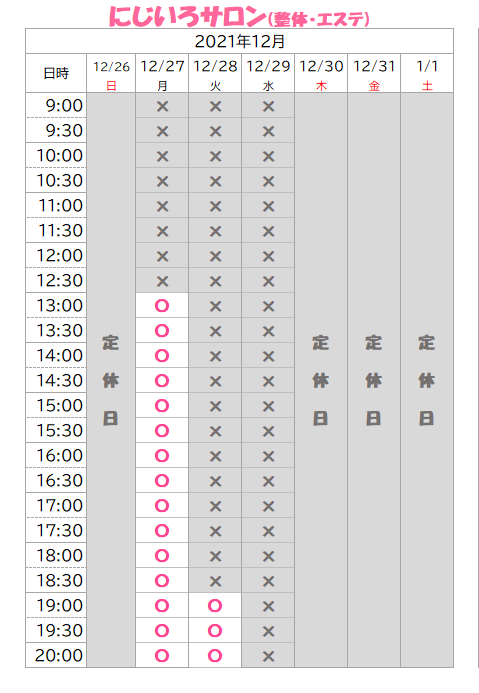
Task: Choose the 17:30 open circle on 12/27
Action: 162,530
